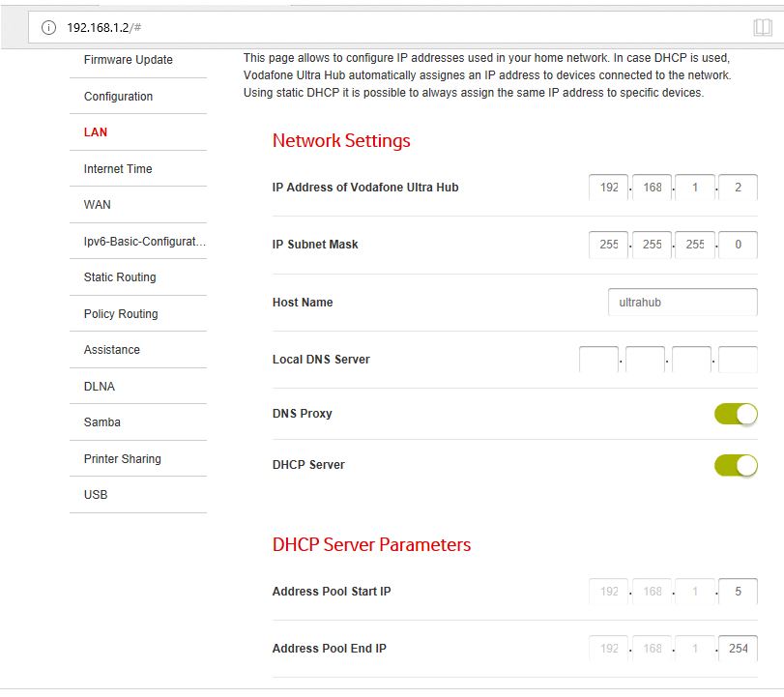
Task: Go to the Internet Time page
Action: coord(118,169)
